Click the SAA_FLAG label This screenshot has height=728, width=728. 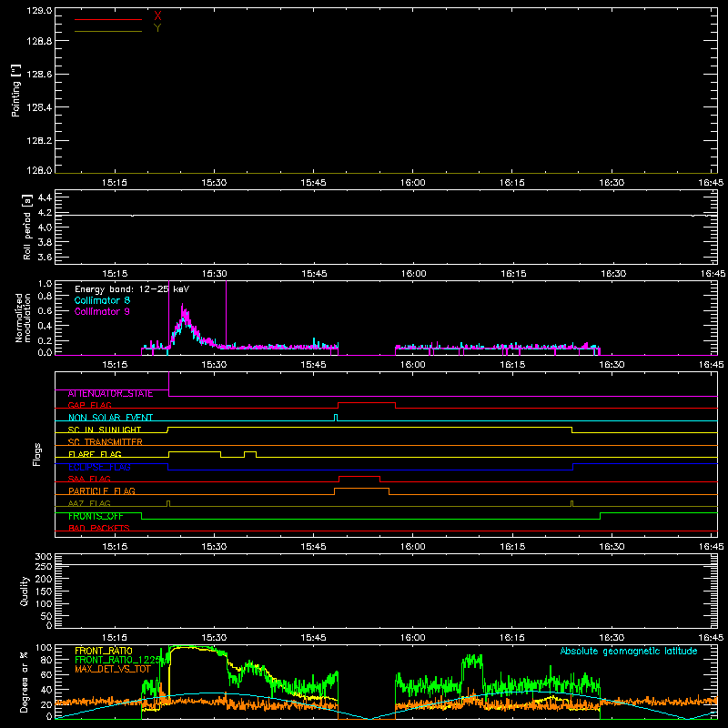point(89,479)
